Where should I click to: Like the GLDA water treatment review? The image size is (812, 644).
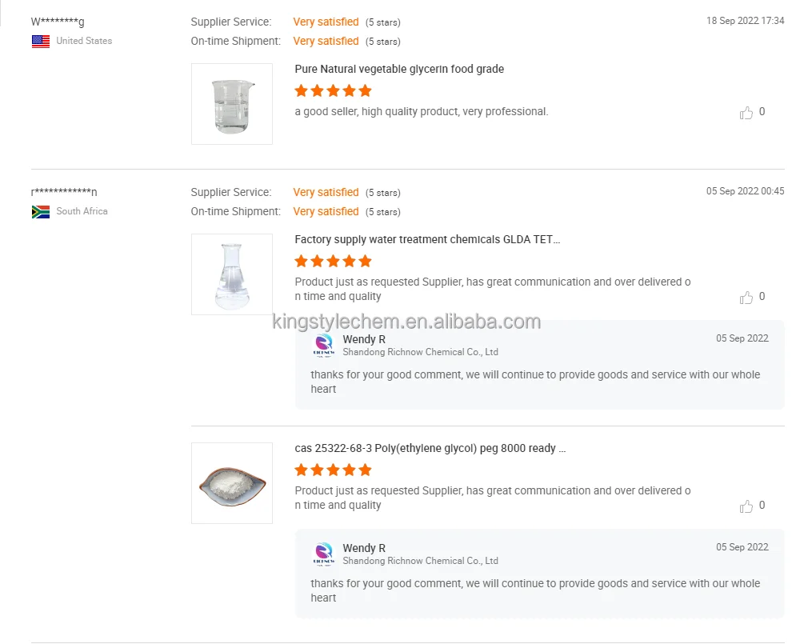pyautogui.click(x=746, y=298)
